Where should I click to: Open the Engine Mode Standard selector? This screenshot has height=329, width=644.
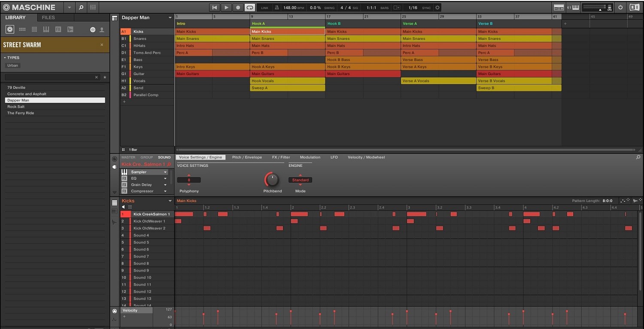[x=300, y=180]
